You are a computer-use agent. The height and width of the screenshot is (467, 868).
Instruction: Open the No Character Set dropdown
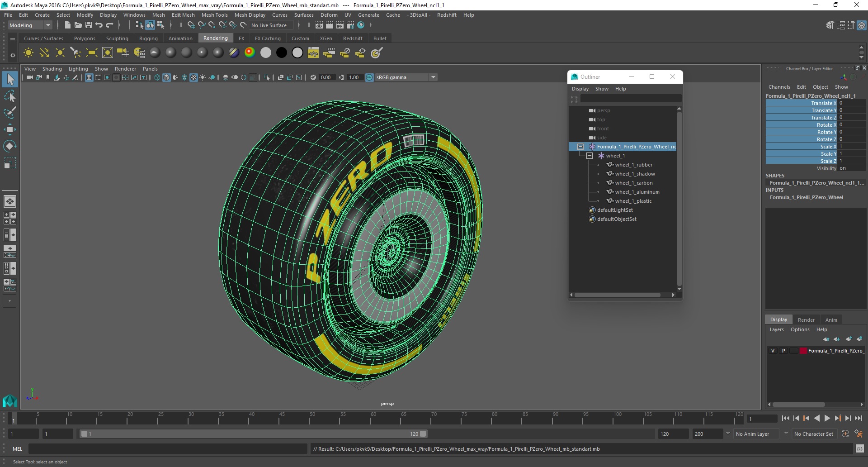pyautogui.click(x=814, y=434)
